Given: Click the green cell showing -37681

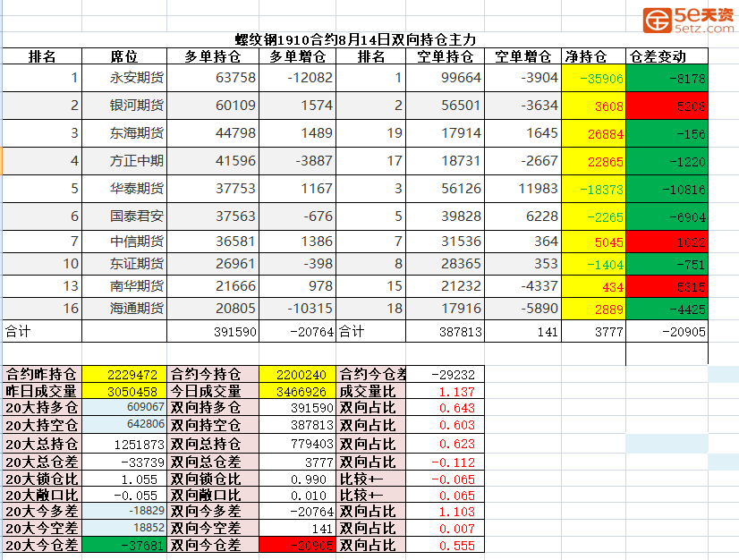Looking at the screenshot, I should tap(124, 545).
